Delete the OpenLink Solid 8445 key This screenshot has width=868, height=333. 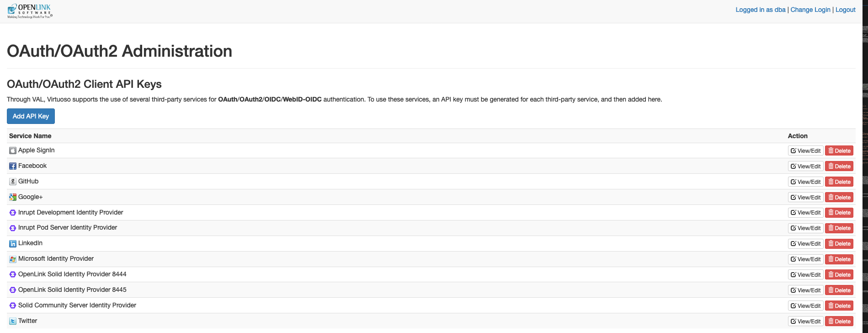point(839,290)
